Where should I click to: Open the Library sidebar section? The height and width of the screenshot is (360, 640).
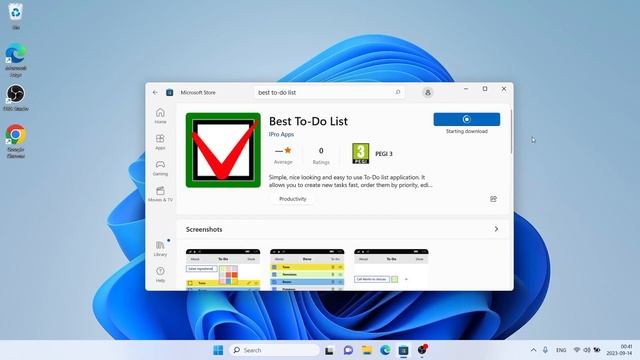(160, 249)
